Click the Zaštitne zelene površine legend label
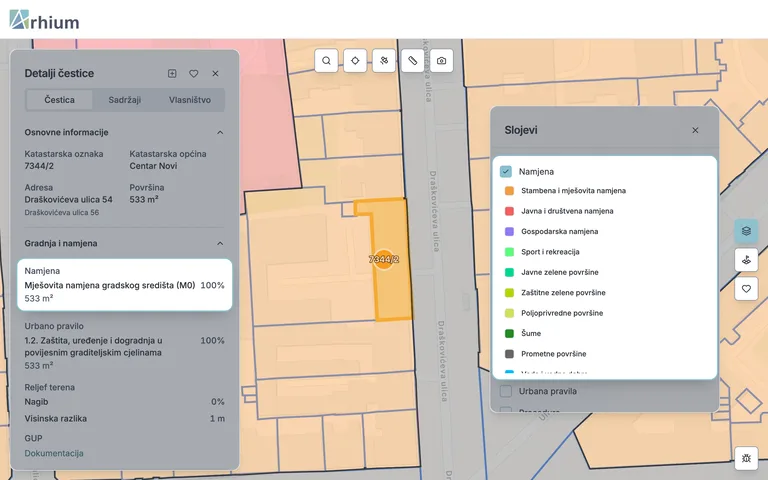Image resolution: width=768 pixels, height=480 pixels. coord(563,293)
